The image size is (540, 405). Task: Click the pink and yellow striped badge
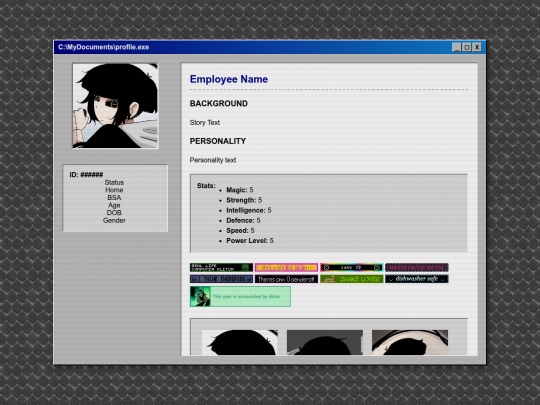[286, 268]
